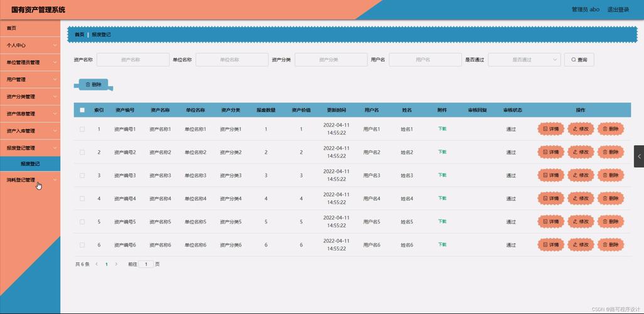Click the 查询 search button

pos(579,60)
